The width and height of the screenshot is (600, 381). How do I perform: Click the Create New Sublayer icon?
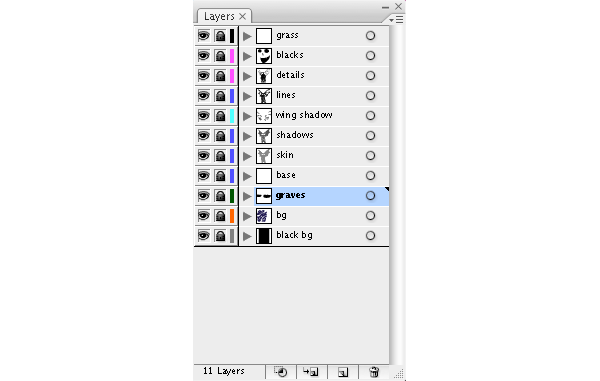[310, 372]
